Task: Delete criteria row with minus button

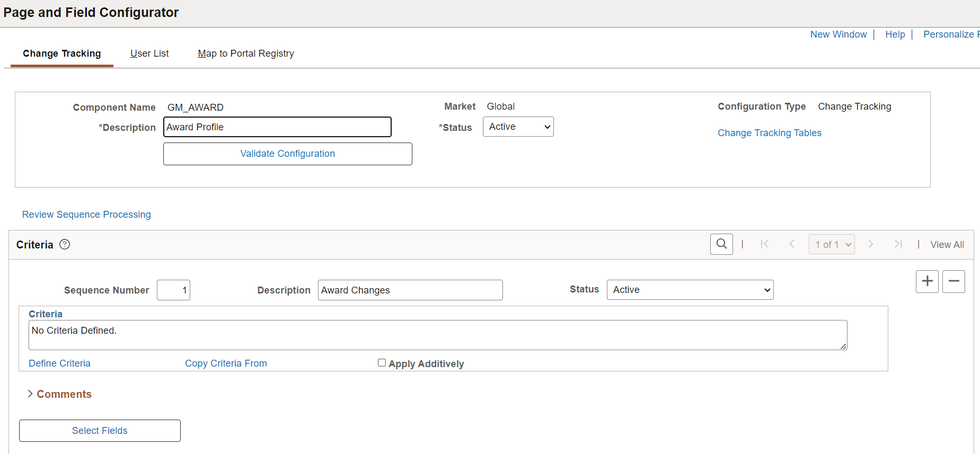Action: tap(953, 281)
